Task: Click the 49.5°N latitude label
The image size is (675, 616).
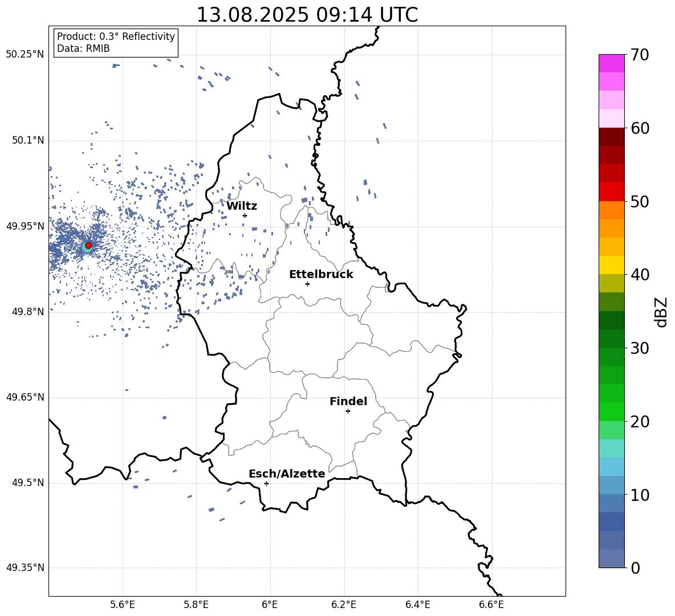Action: [27, 483]
